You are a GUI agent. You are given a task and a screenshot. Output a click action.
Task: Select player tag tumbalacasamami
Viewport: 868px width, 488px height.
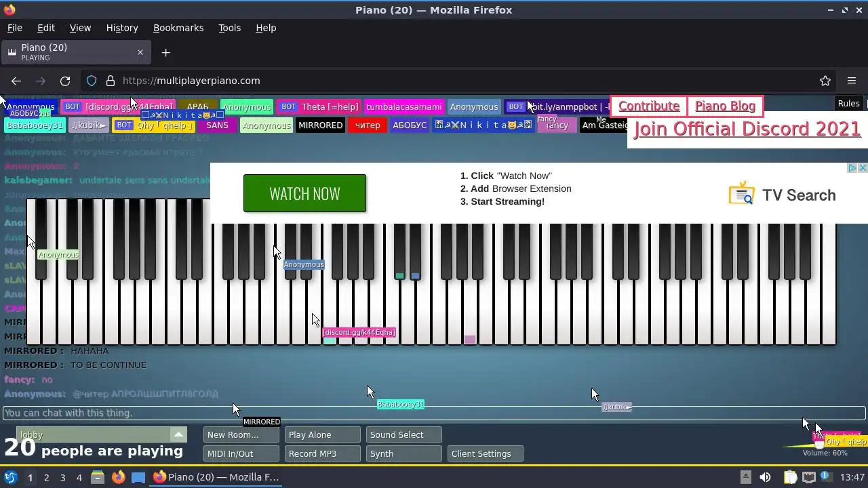403,107
